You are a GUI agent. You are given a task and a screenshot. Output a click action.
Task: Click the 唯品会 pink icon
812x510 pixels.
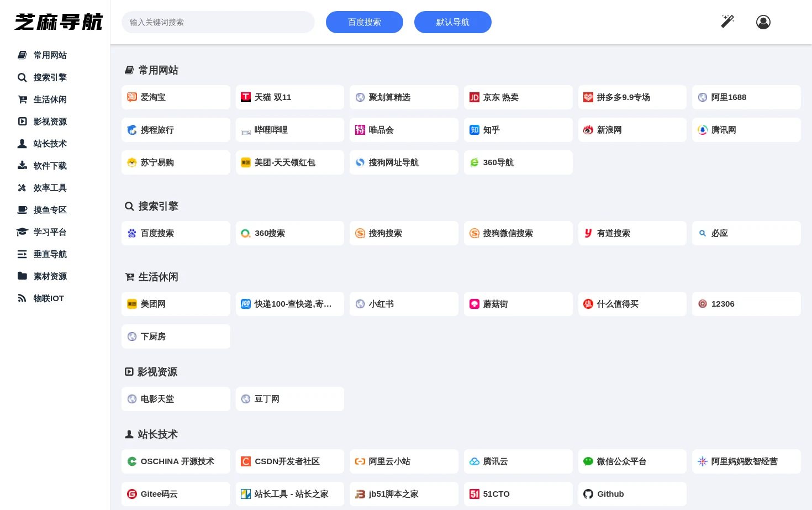click(360, 130)
